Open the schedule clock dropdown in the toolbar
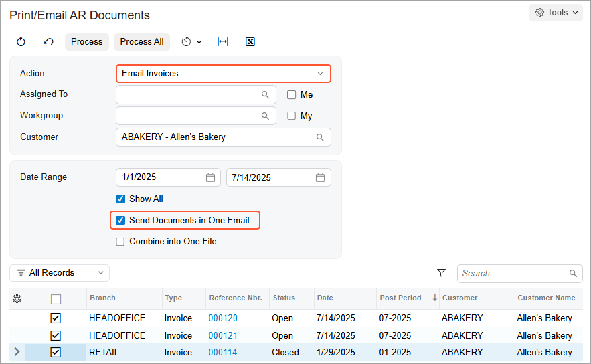The image size is (591, 364). coord(191,42)
